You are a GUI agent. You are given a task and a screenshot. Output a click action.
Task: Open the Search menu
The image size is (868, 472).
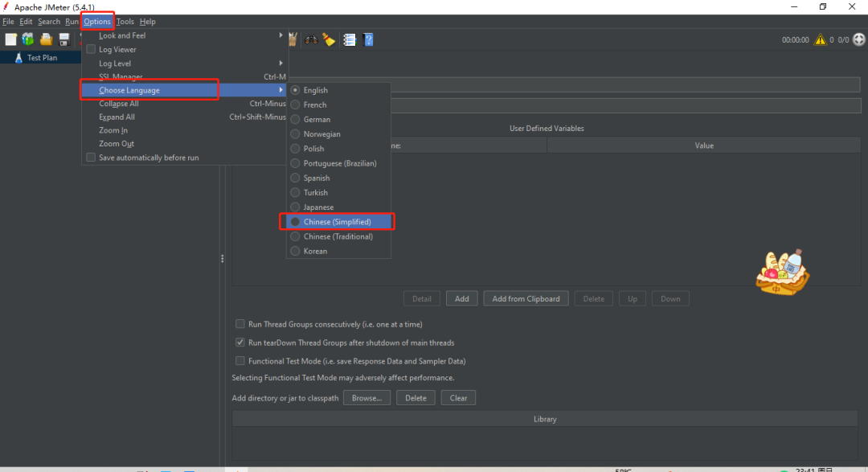click(x=49, y=22)
